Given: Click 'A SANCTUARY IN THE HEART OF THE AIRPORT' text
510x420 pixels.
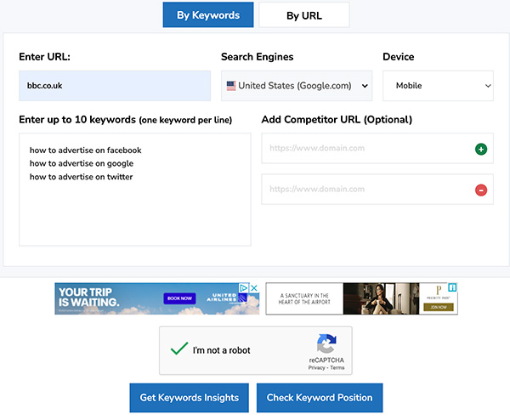Looking at the screenshot, I should (x=304, y=298).
